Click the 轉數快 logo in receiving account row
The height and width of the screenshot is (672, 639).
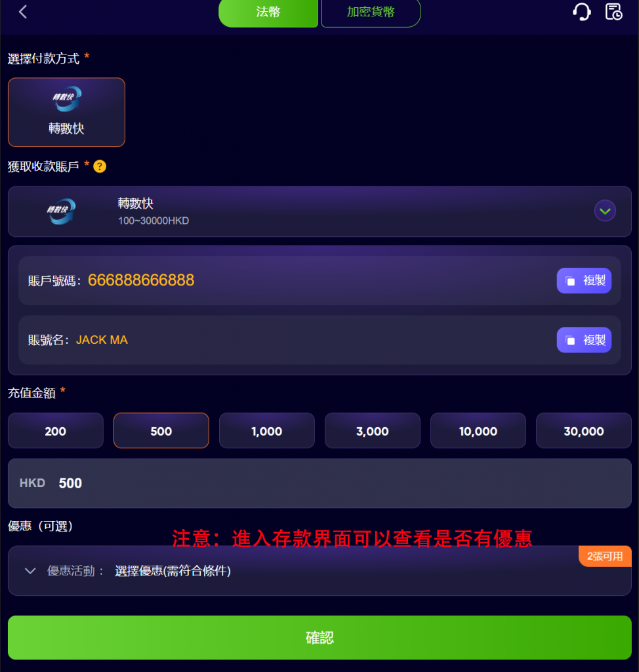click(x=61, y=211)
